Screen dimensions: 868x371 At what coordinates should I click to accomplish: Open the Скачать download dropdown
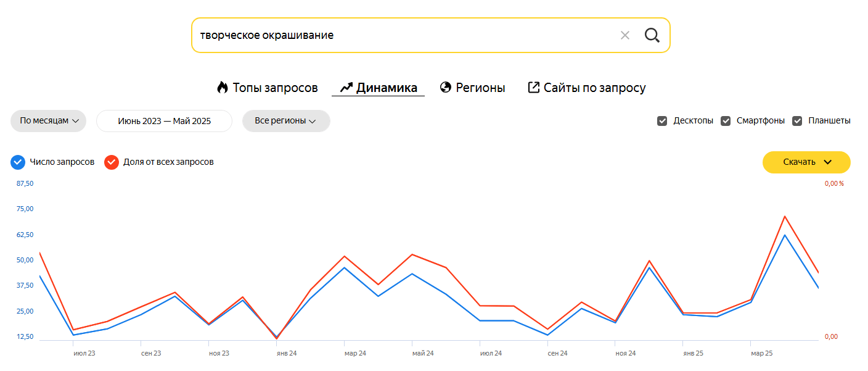(806, 162)
